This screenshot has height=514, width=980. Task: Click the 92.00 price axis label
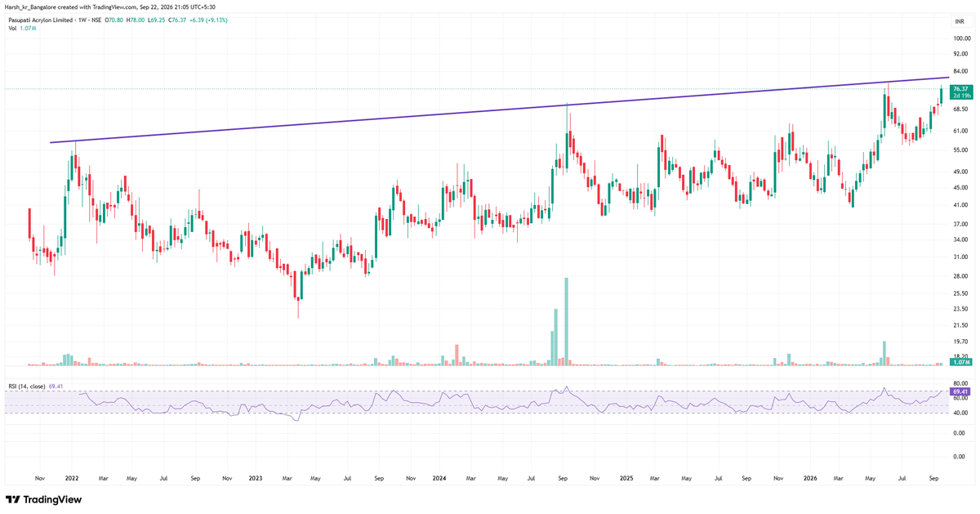[x=960, y=54]
